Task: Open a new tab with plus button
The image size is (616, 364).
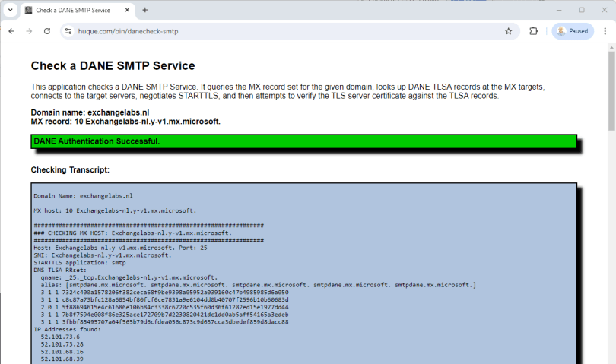Action: click(145, 10)
